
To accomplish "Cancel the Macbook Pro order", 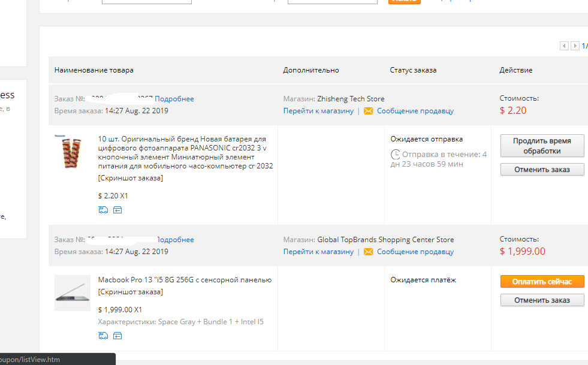I will pyautogui.click(x=542, y=300).
